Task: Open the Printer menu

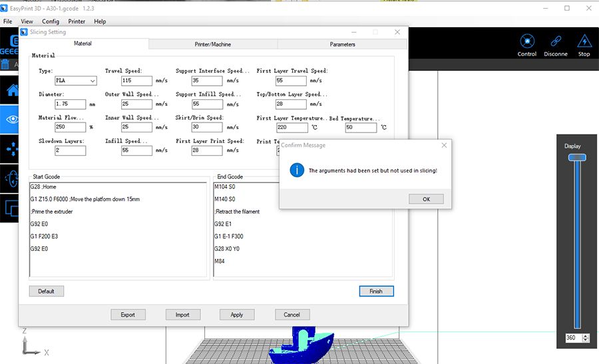Action: pos(77,21)
